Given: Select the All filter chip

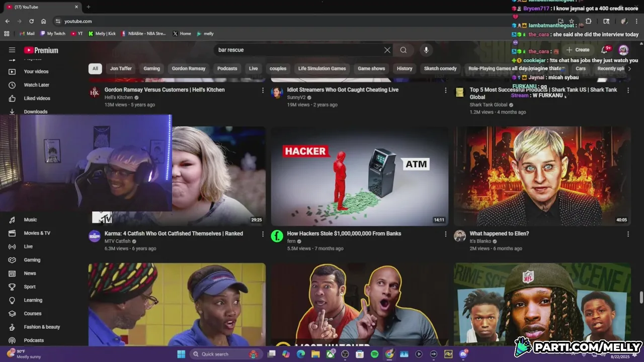Looking at the screenshot, I should pos(95,68).
